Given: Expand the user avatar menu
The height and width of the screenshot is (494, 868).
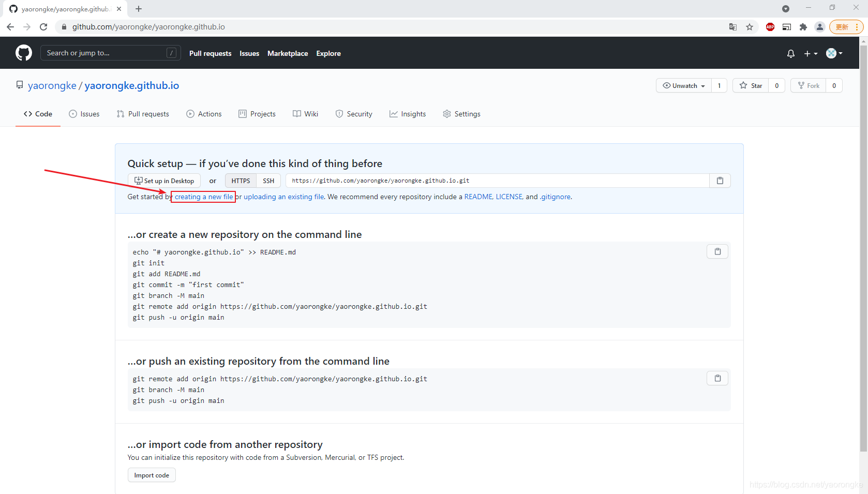Looking at the screenshot, I should [834, 53].
